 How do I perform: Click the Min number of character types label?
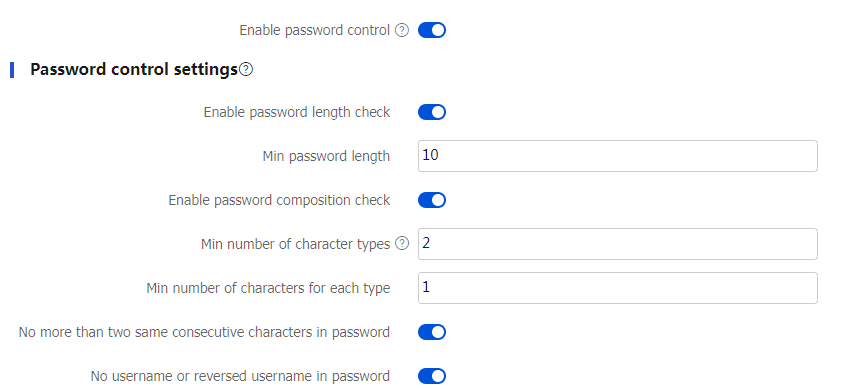click(x=296, y=244)
